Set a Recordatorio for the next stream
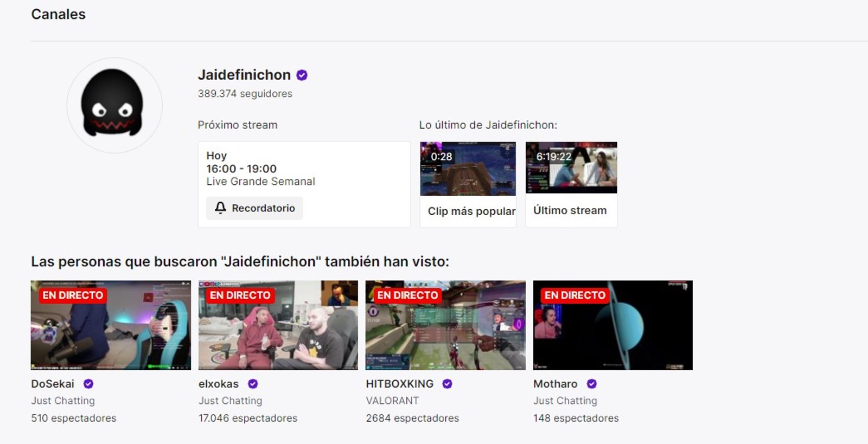Screen dimensions: 868x444 pyautogui.click(x=254, y=208)
